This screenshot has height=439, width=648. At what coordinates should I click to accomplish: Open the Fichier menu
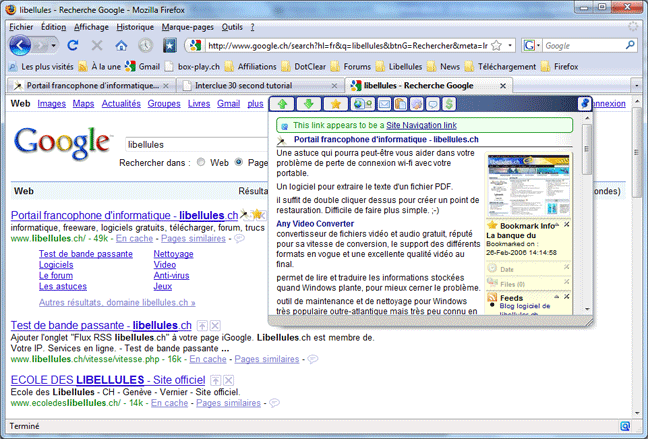[21, 27]
